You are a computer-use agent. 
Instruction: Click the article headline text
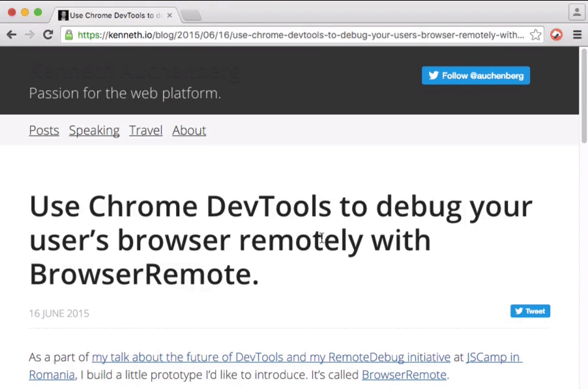tap(281, 240)
